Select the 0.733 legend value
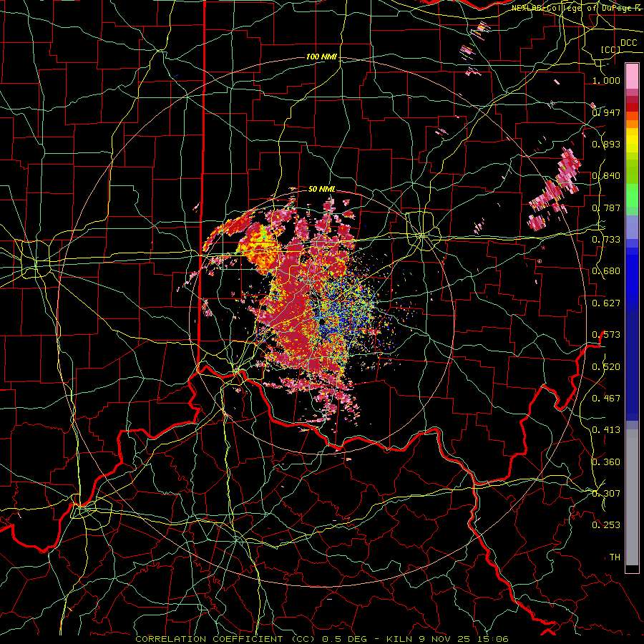Screen dimensions: 644x644 pyautogui.click(x=606, y=240)
